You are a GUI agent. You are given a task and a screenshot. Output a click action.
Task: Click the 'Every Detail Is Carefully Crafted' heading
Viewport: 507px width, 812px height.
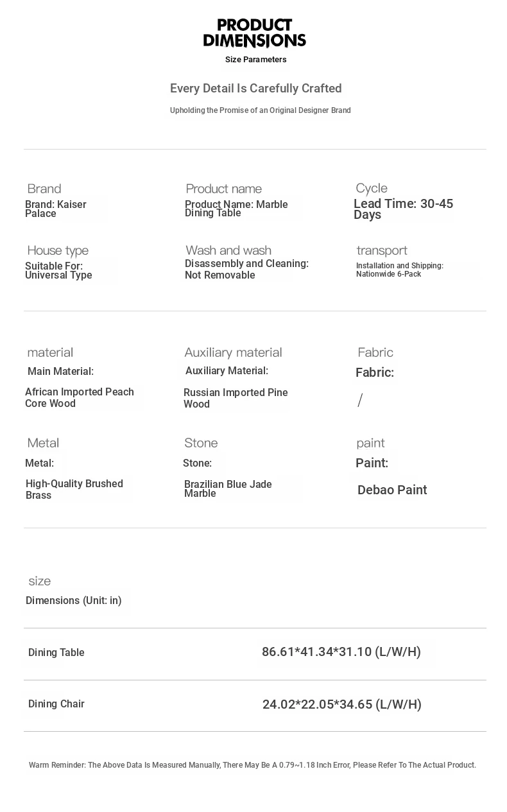(x=255, y=89)
